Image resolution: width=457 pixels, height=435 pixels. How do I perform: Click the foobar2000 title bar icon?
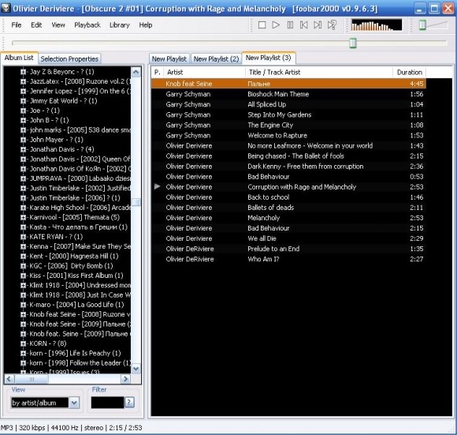click(6, 8)
